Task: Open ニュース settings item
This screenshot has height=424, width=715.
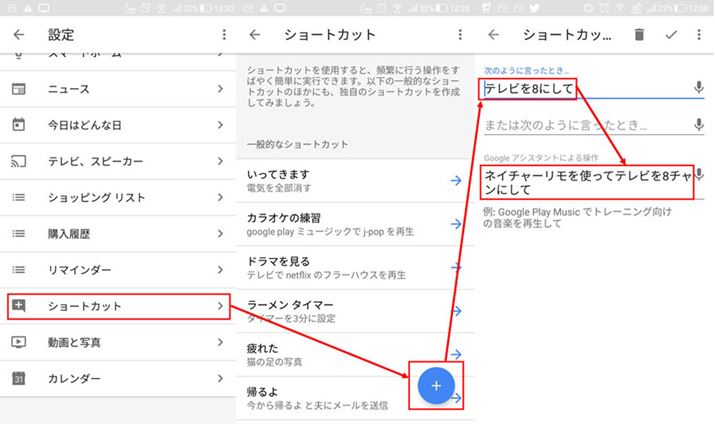Action: click(118, 89)
